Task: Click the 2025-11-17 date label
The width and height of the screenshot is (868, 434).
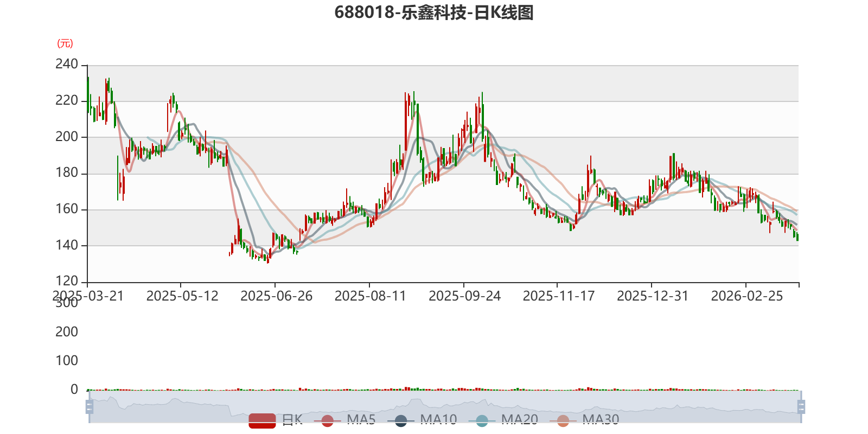Action: pyautogui.click(x=559, y=296)
